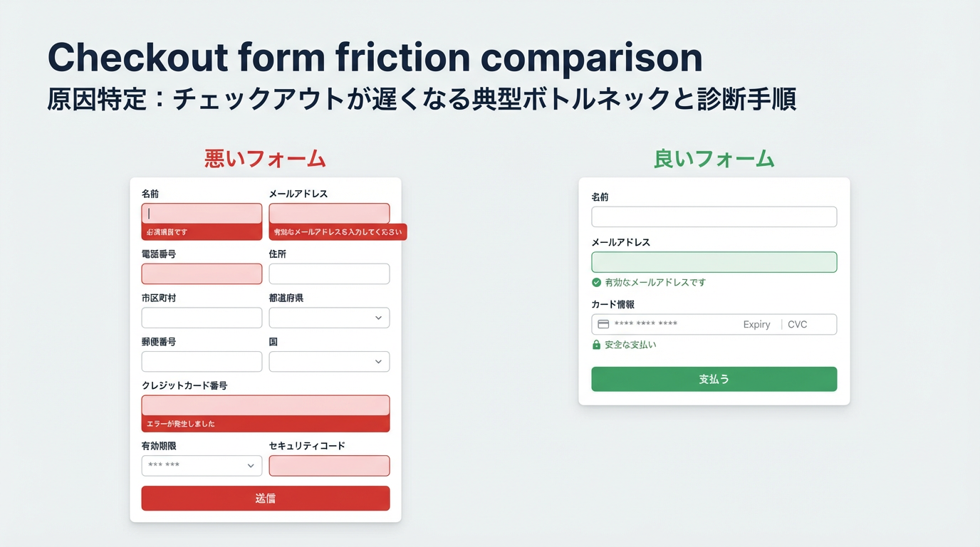Expand the 有効期限 dropdown showing asterisks
This screenshot has height=547, width=980.
tap(202, 466)
